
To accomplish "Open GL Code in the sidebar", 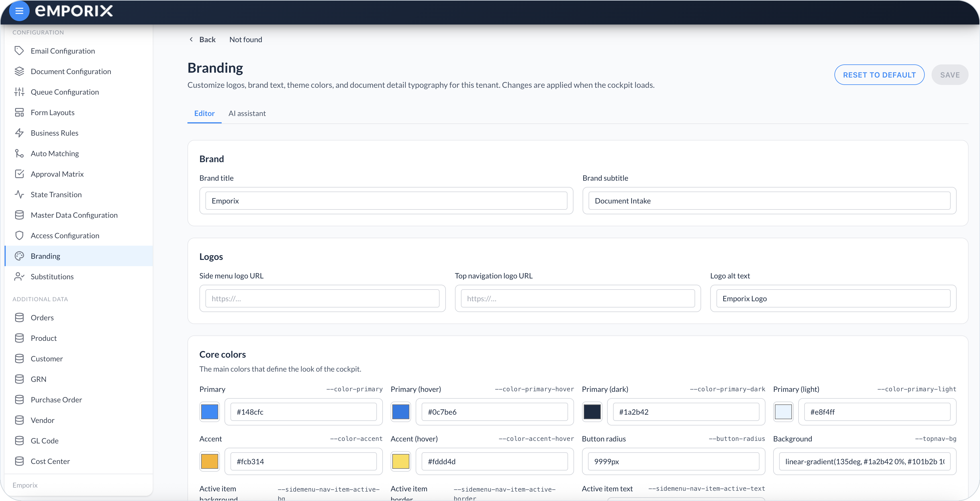I will coord(78,441).
